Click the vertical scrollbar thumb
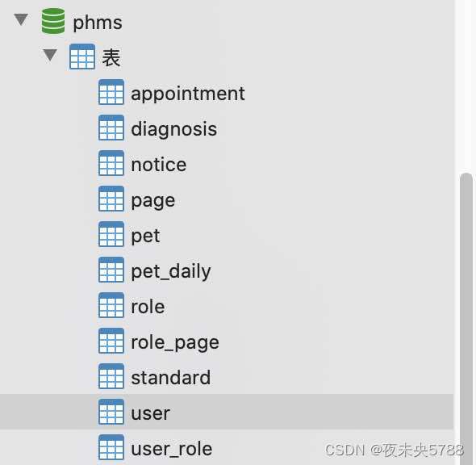The width and height of the screenshot is (476, 465). pos(466,319)
